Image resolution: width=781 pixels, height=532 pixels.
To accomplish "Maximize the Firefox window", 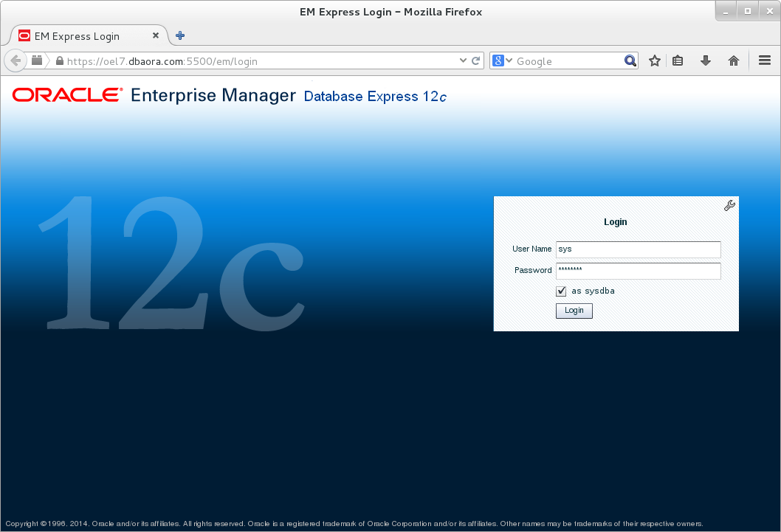I will tap(748, 12).
